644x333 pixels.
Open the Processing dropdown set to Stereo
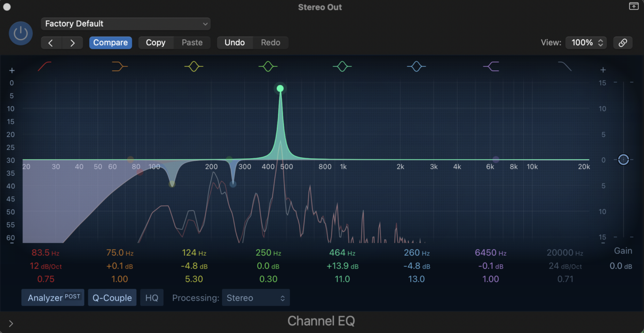click(x=256, y=297)
